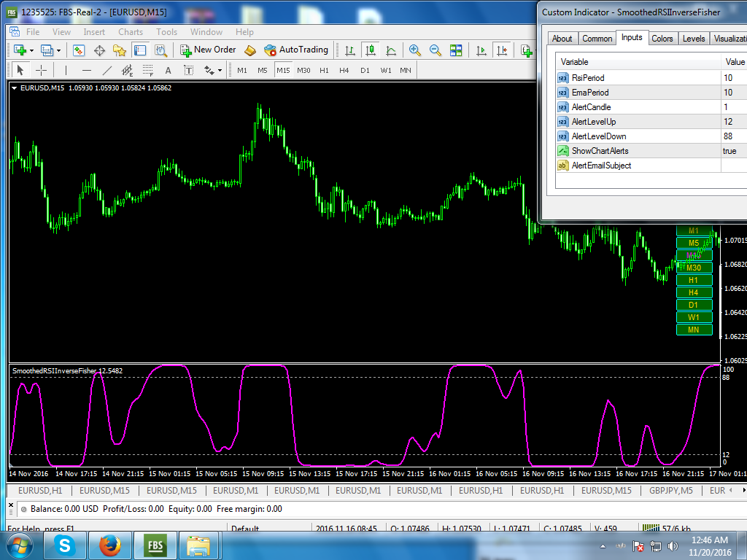The width and height of the screenshot is (747, 560).
Task: Click the green H4 button on the chart
Action: click(694, 292)
